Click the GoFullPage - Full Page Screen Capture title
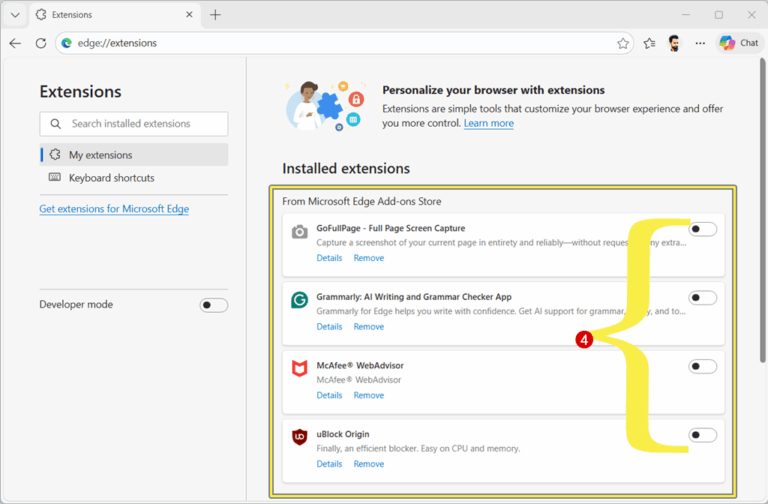 tap(390, 228)
